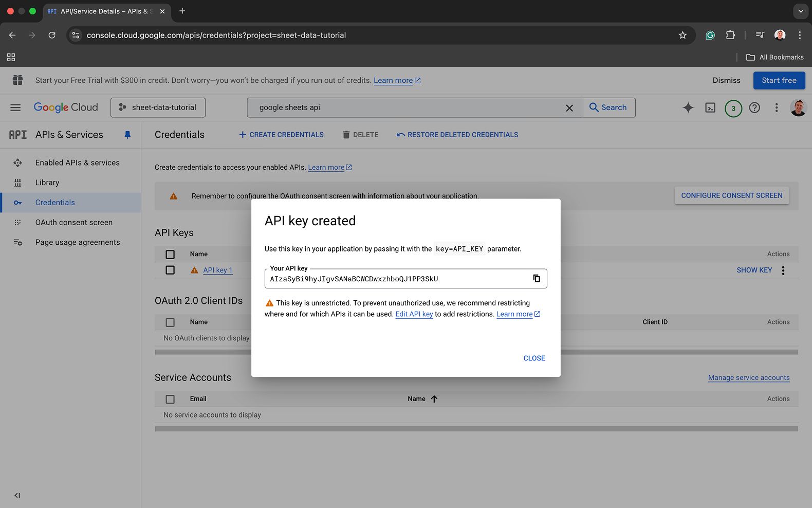Viewport: 812px width, 508px height.
Task: Open the browser extensions puzzle icon
Action: click(730, 35)
